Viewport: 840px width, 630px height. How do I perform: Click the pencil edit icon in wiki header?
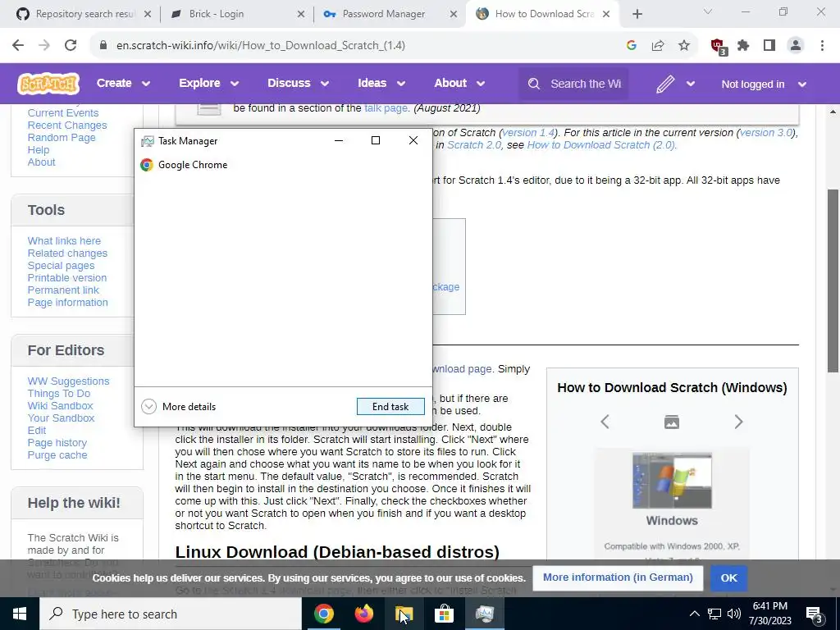665,84
